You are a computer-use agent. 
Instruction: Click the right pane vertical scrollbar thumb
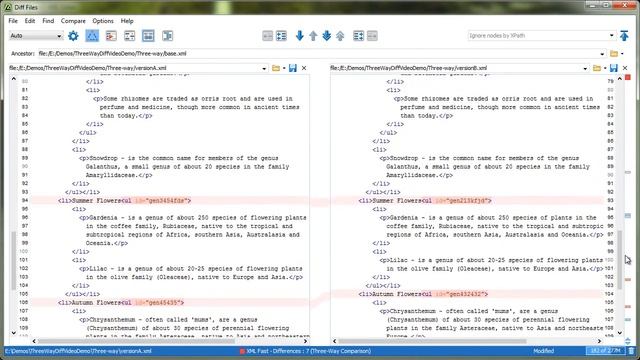point(620,260)
